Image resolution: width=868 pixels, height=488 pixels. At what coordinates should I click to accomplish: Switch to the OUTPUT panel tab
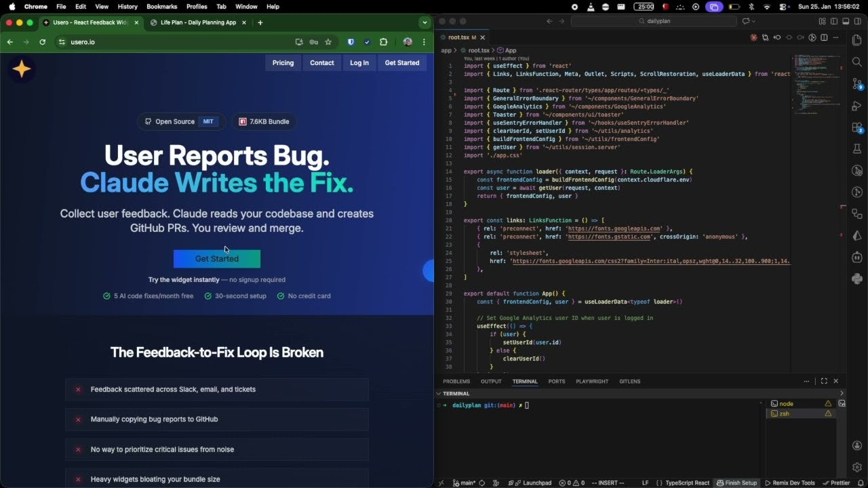point(491,382)
